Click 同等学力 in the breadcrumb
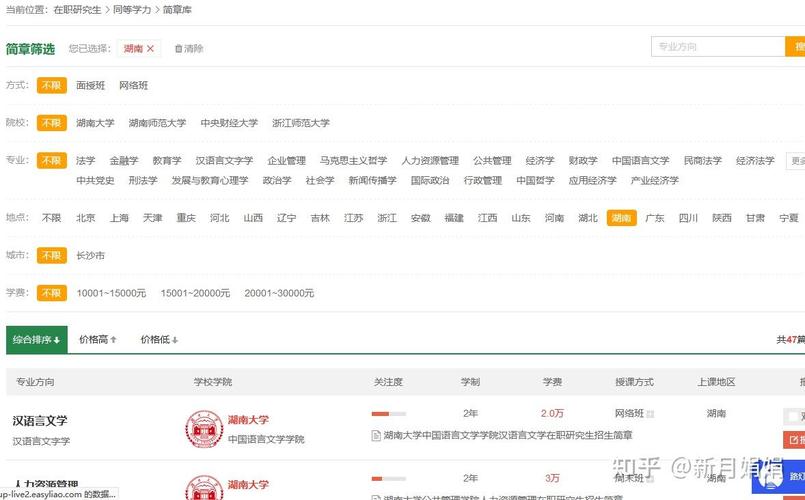The image size is (805, 500). point(132,10)
